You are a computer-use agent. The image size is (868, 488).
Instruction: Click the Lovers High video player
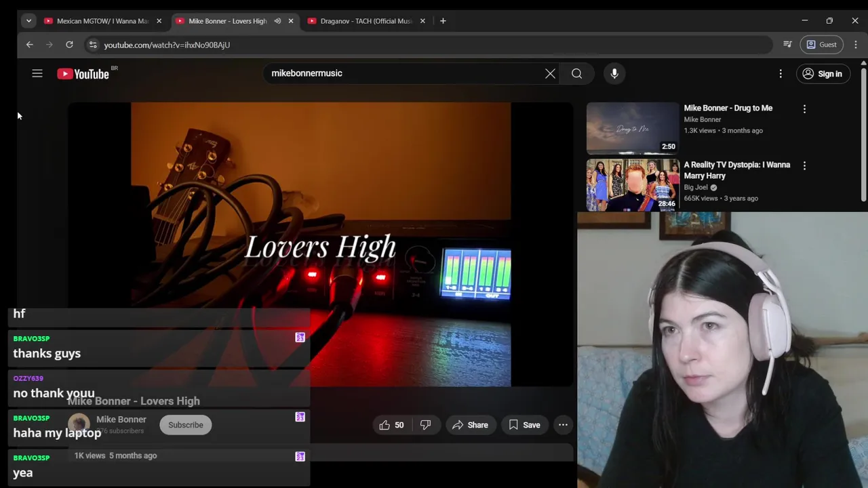pos(321,245)
